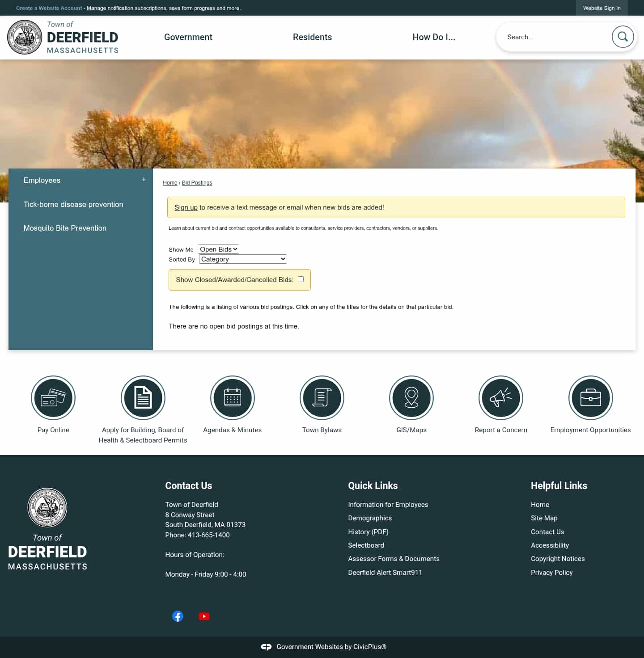The width and height of the screenshot is (644, 658).
Task: Open the Accessibility link
Action: 550,545
